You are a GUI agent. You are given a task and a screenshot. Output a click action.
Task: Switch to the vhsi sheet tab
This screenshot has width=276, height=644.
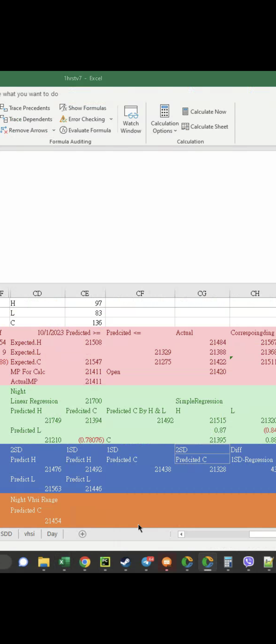click(29, 534)
